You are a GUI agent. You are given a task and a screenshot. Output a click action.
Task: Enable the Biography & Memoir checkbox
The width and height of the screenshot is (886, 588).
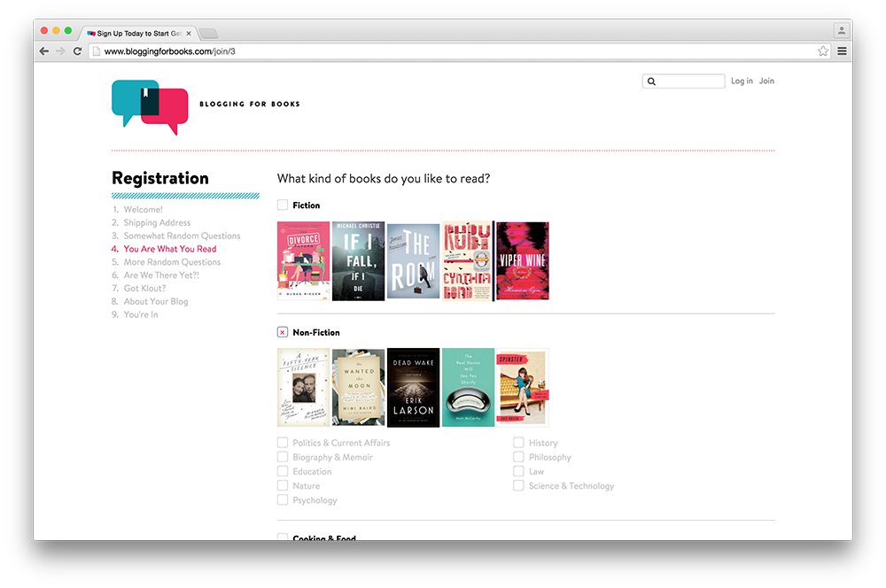283,457
